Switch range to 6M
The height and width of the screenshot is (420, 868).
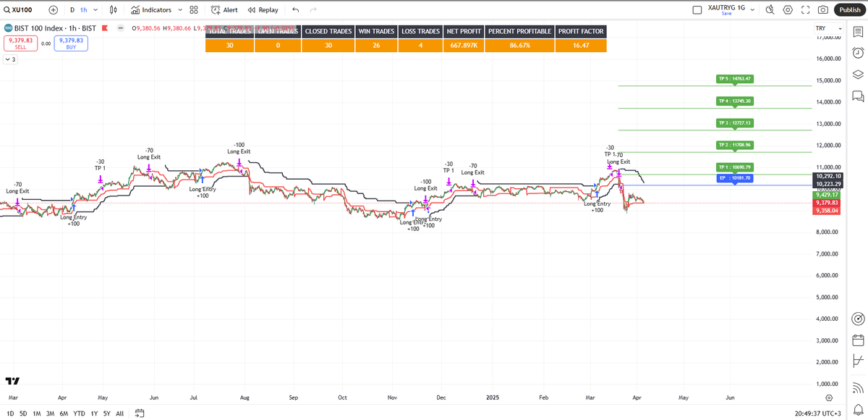pyautogui.click(x=64, y=413)
